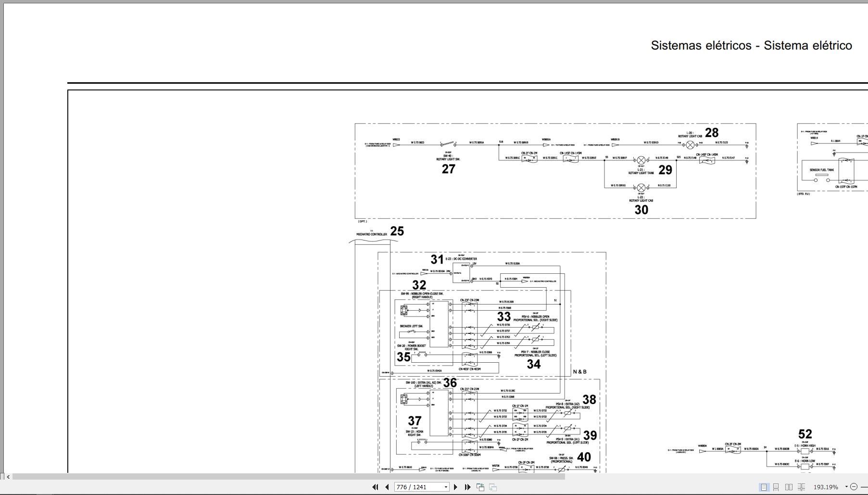The image size is (868, 495).
Task: Click the 193.19% zoom percentage
Action: tap(825, 487)
